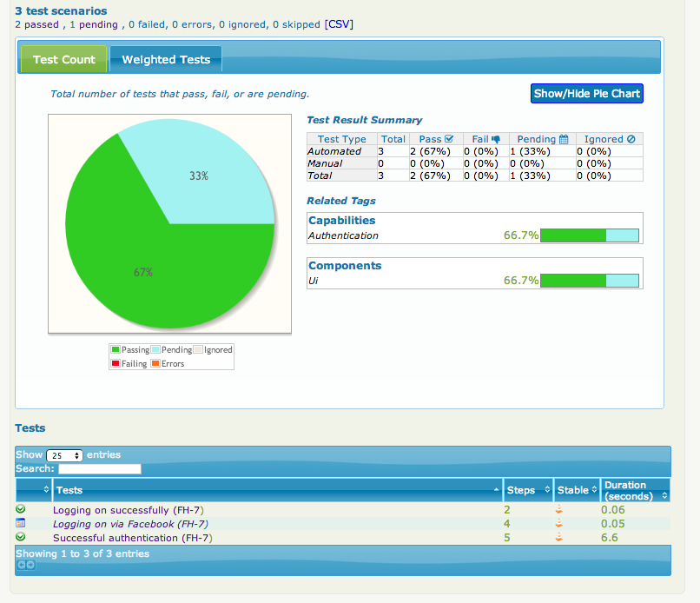Click the table pagination arrows at bottom left

click(x=26, y=565)
